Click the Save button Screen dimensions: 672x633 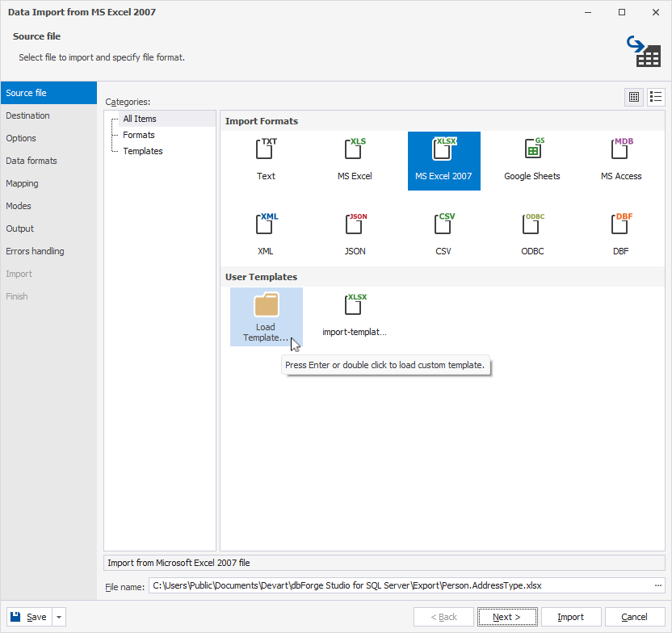(29, 617)
